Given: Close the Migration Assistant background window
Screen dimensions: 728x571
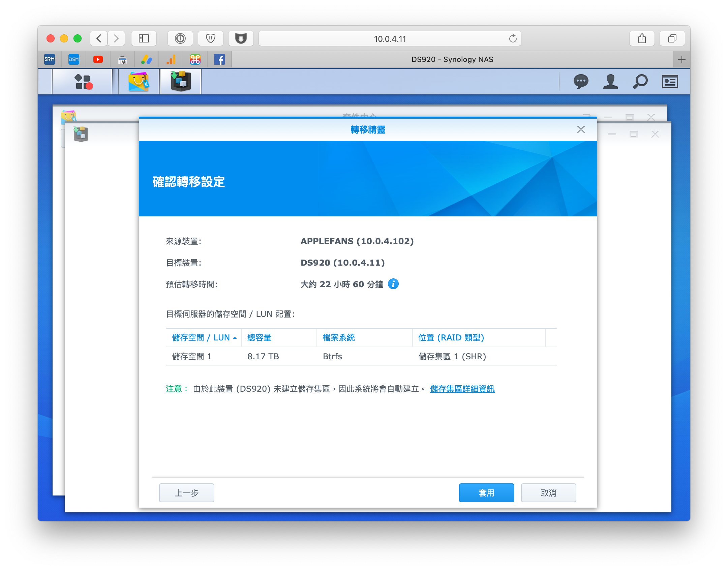Looking at the screenshot, I should pyautogui.click(x=655, y=134).
